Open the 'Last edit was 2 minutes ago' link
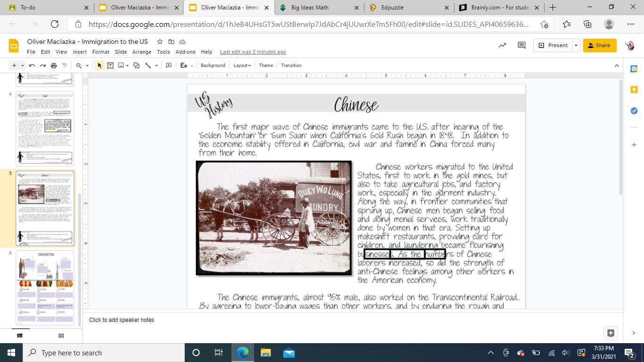The width and height of the screenshot is (644, 362). pyautogui.click(x=253, y=52)
